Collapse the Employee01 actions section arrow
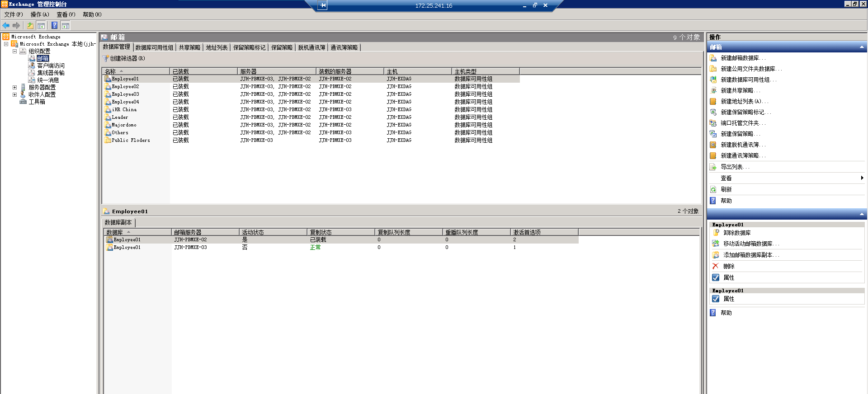 coord(862,214)
